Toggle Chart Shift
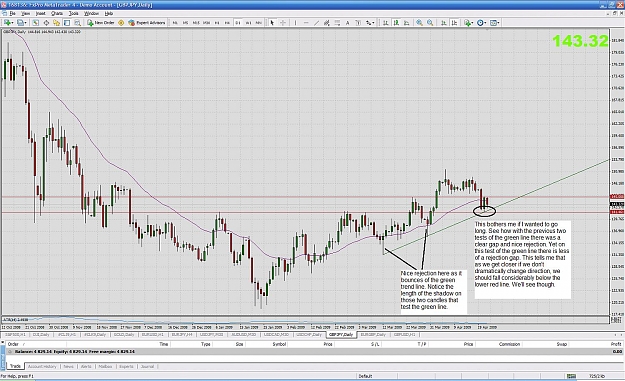This screenshot has height=381, width=625. tap(454, 23)
